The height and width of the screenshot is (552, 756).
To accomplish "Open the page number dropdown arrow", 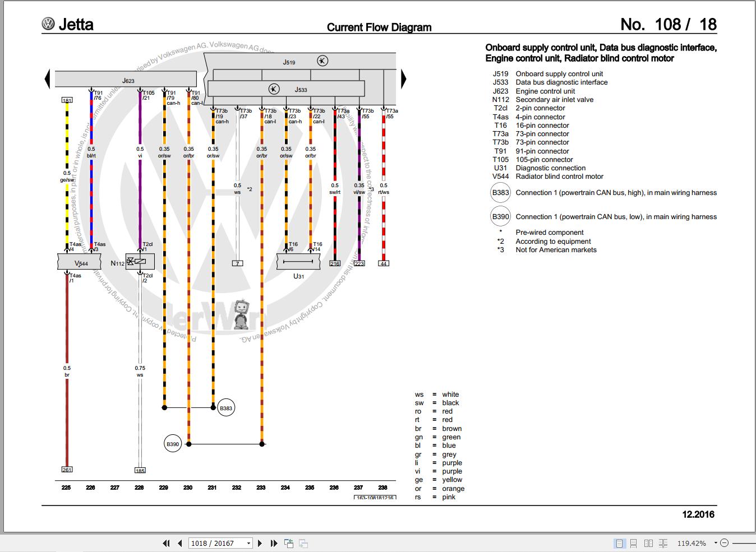I will point(248,543).
